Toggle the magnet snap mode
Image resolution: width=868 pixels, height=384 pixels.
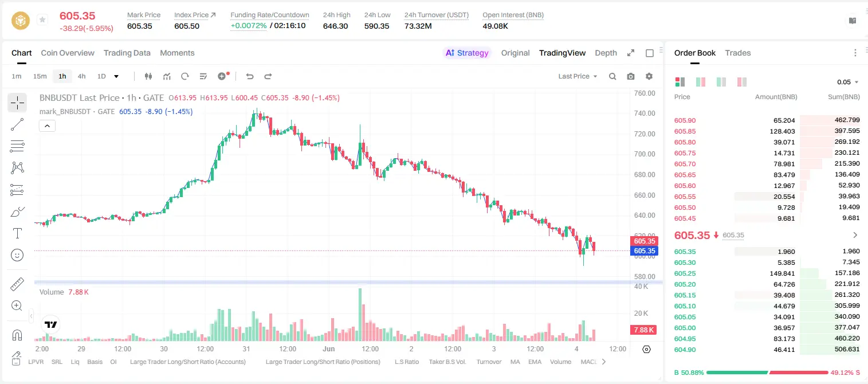tap(17, 335)
